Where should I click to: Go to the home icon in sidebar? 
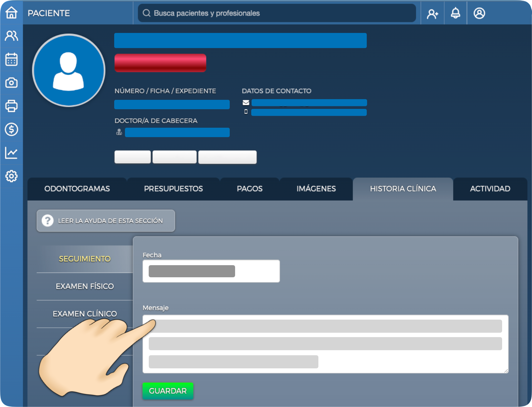11,13
